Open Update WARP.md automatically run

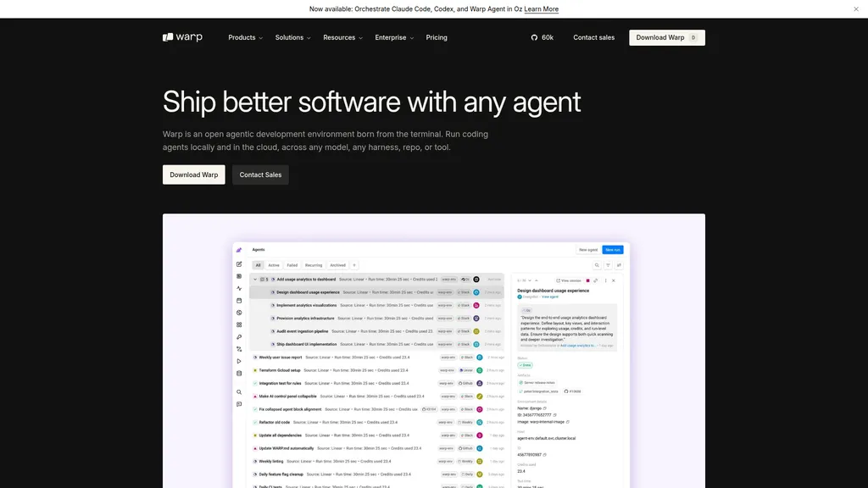[x=376, y=448]
